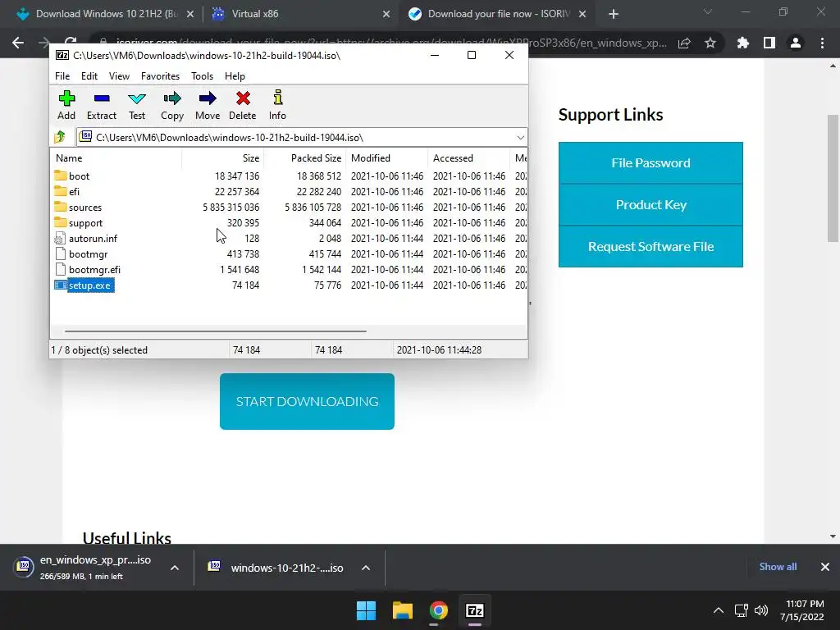Image resolution: width=840 pixels, height=630 pixels.
Task: Open the Tools menu in 7-Zip
Action: 202,76
